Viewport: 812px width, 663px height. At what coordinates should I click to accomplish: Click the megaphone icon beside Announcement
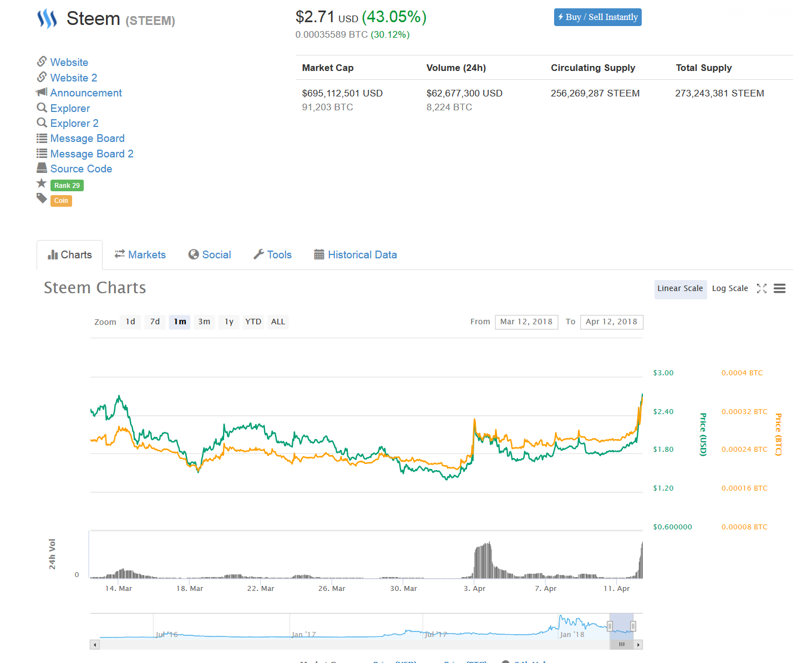[42, 92]
